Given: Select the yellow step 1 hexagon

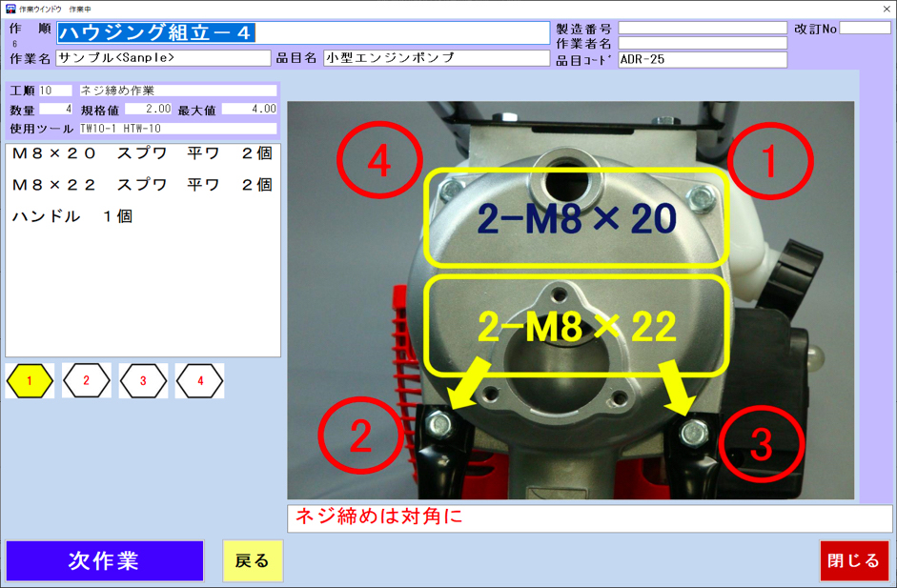Looking at the screenshot, I should 30,381.
